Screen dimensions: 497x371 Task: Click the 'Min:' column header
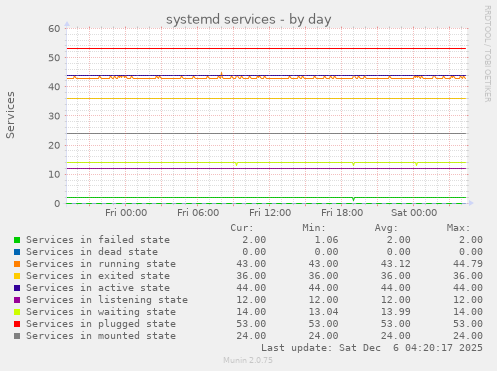coord(314,228)
